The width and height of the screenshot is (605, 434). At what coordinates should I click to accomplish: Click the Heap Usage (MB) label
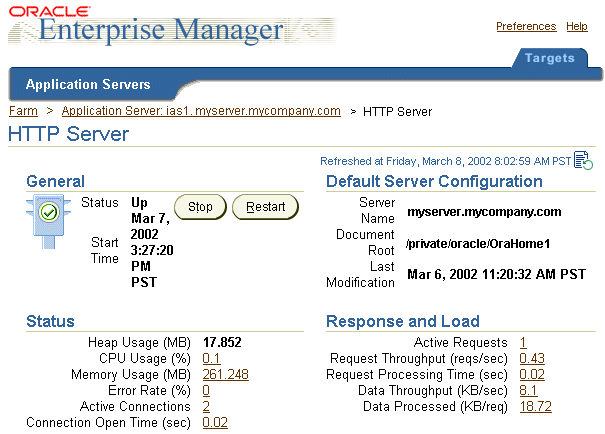pos(139,342)
